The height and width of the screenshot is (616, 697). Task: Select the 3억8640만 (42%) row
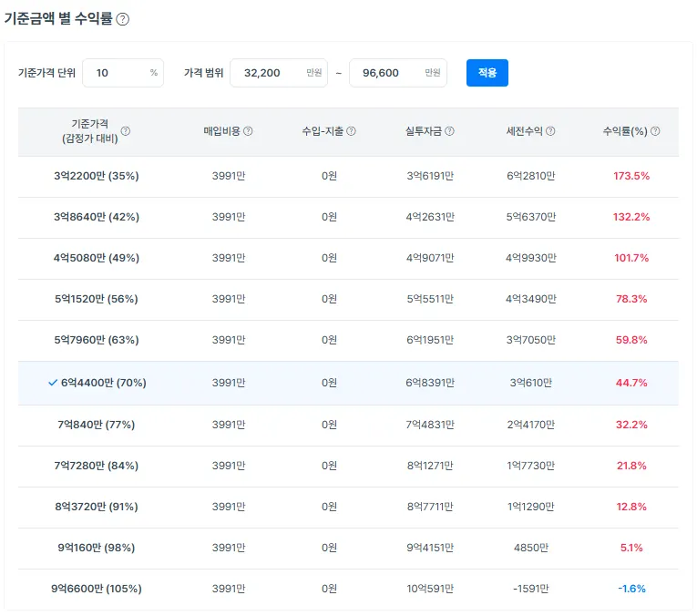(348, 217)
